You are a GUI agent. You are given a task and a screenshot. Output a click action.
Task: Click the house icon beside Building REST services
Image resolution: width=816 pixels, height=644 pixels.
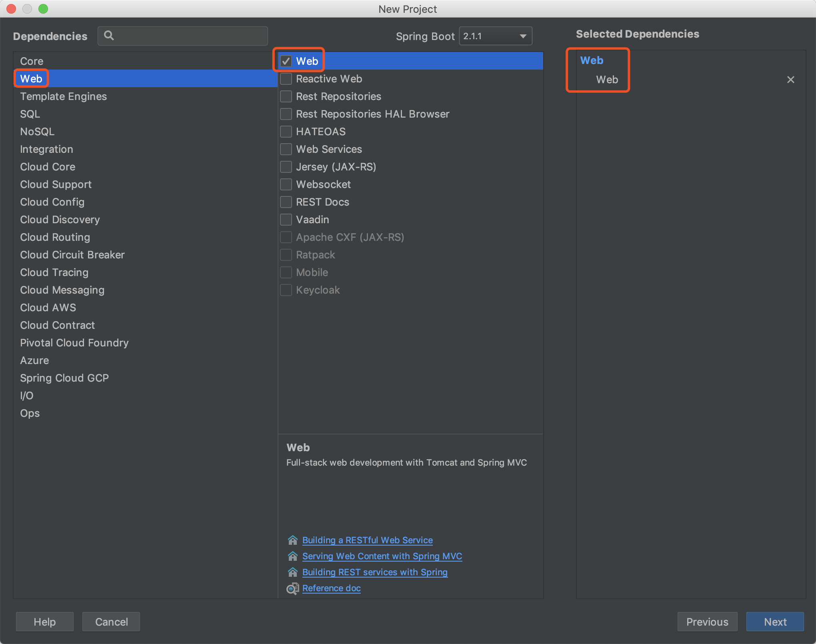tap(292, 572)
